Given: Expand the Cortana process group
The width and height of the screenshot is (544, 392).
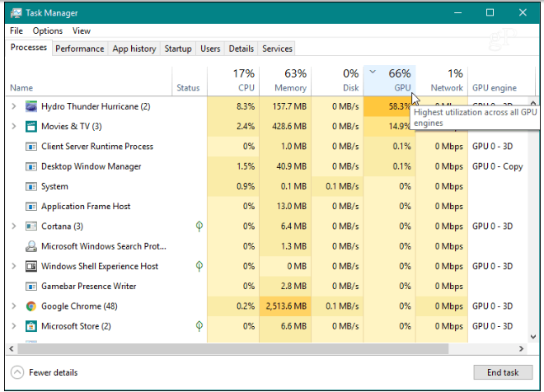Looking at the screenshot, I should coord(14,226).
